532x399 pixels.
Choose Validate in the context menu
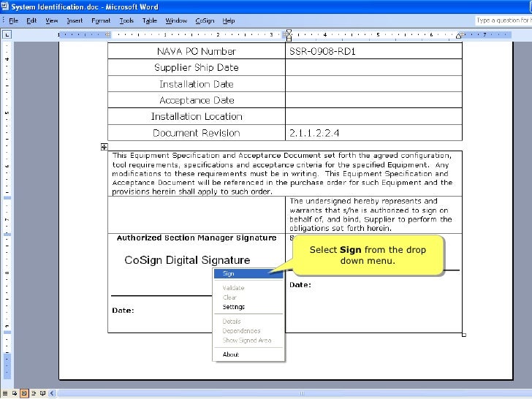coord(248,288)
